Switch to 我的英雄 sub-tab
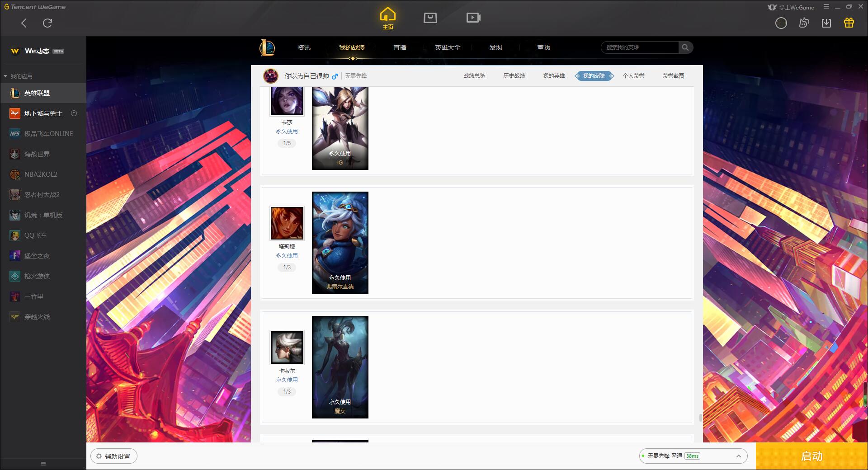This screenshot has height=470, width=868. point(554,76)
